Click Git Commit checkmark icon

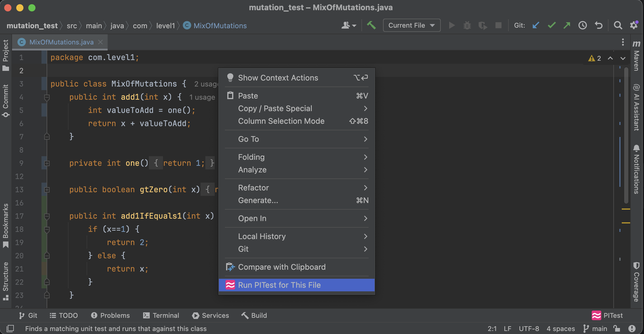coord(551,25)
